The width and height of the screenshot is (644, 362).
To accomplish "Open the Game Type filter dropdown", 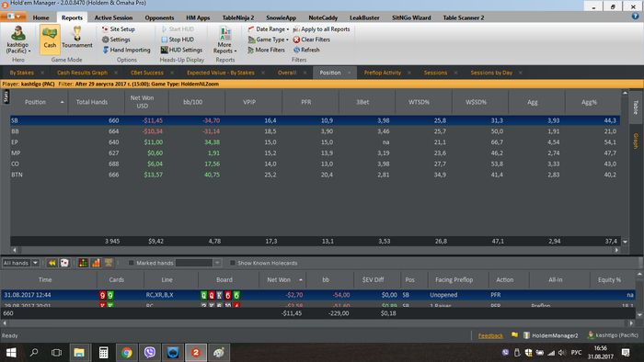I will tap(269, 40).
